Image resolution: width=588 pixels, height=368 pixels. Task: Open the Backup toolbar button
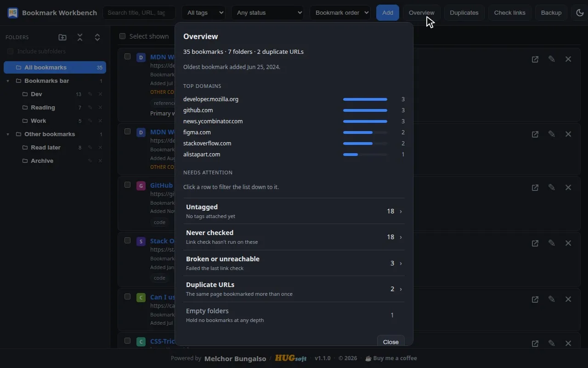(x=551, y=12)
